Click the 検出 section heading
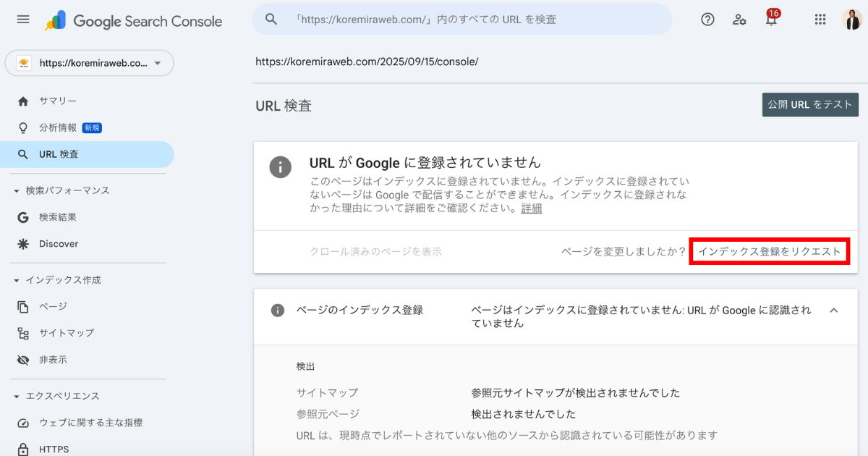The height and width of the screenshot is (456, 868). click(306, 366)
